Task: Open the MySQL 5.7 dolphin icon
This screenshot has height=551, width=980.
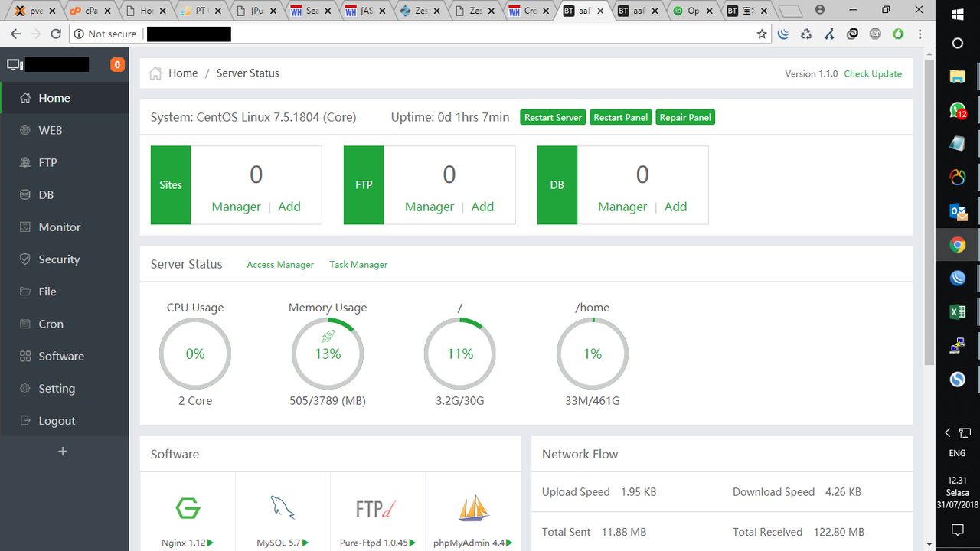Action: click(x=283, y=508)
